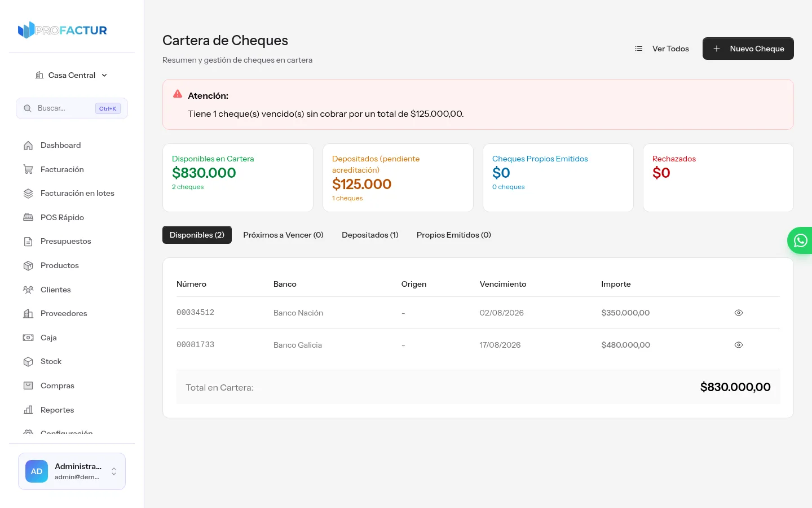Click the magnifier icon in search box
This screenshot has height=508, width=812.
pyautogui.click(x=27, y=108)
